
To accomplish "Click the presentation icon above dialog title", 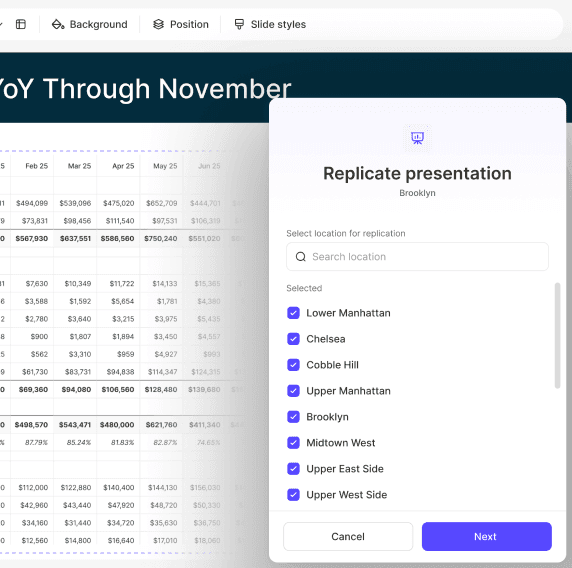I will (x=417, y=138).
